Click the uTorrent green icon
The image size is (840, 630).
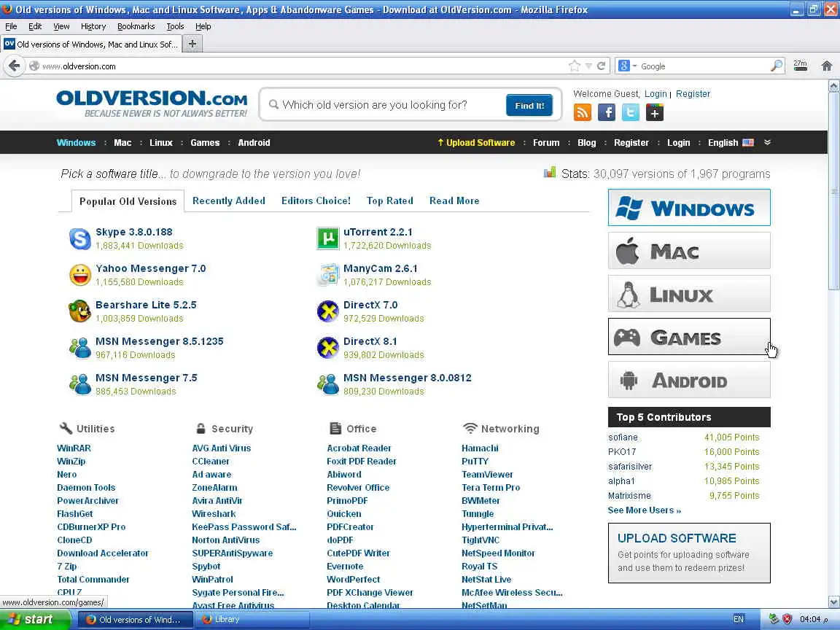328,239
